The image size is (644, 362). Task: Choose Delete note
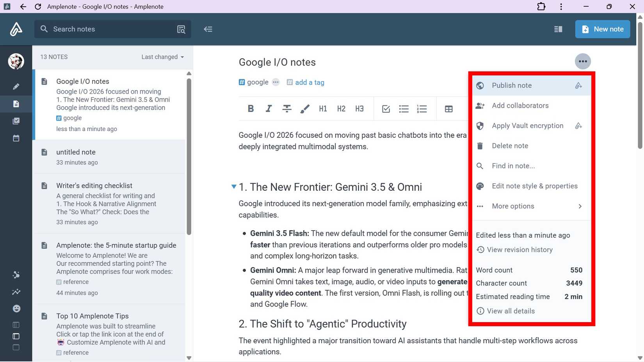click(x=532, y=146)
